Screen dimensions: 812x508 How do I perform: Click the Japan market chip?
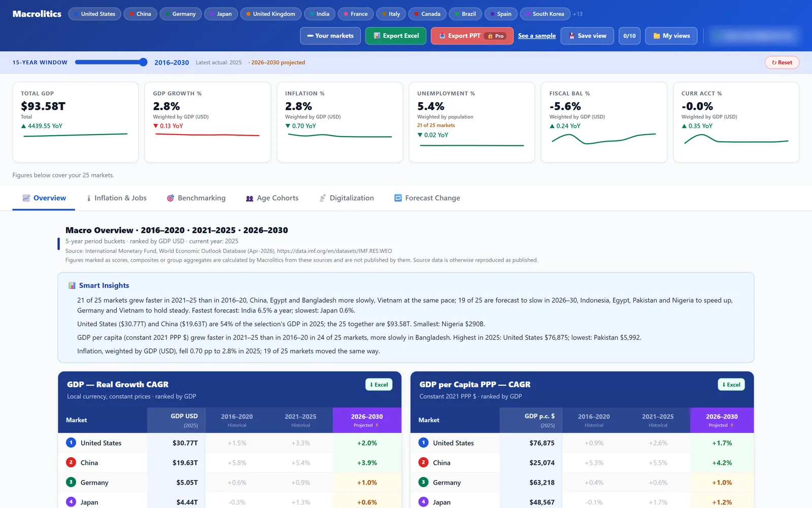(221, 14)
